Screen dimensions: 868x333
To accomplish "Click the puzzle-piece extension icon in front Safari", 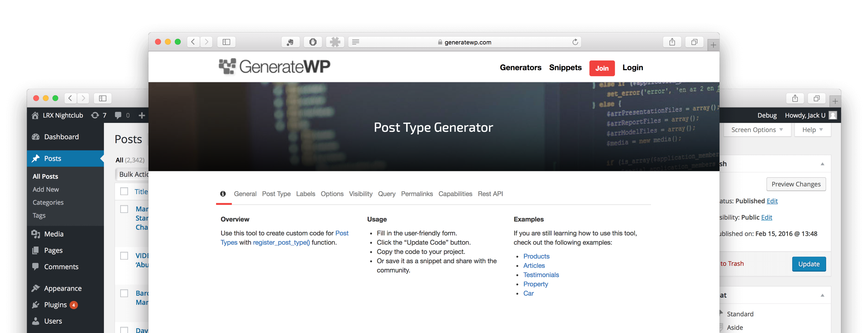I will tap(335, 42).
